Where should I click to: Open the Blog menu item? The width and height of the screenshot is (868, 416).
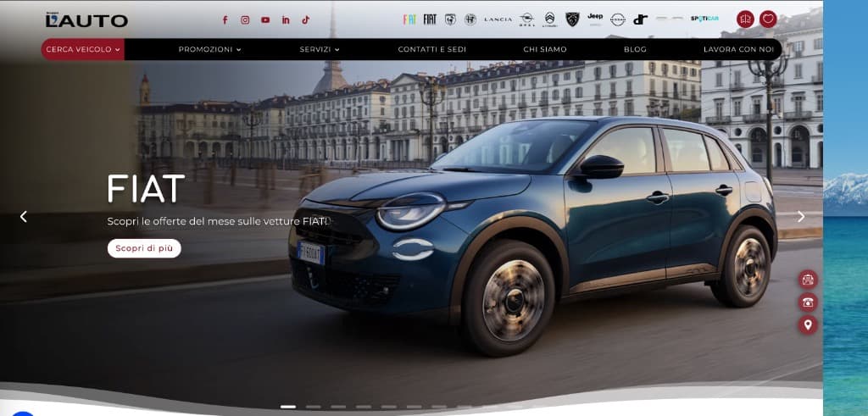635,49
